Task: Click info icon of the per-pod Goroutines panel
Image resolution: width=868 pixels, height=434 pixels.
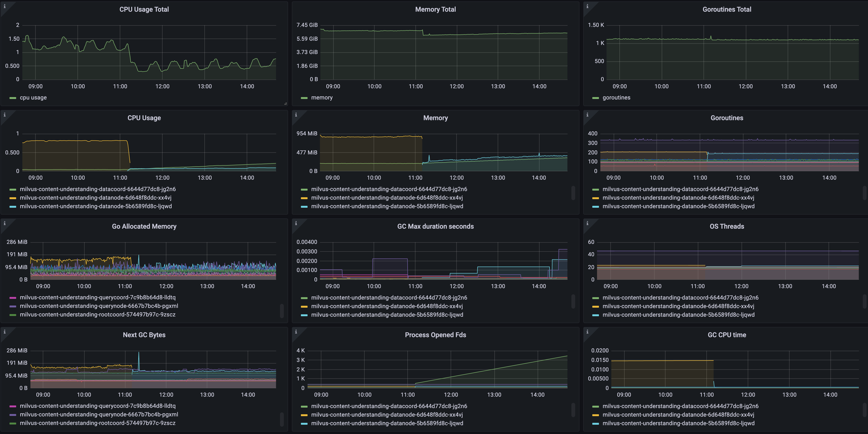Action: 587,115
